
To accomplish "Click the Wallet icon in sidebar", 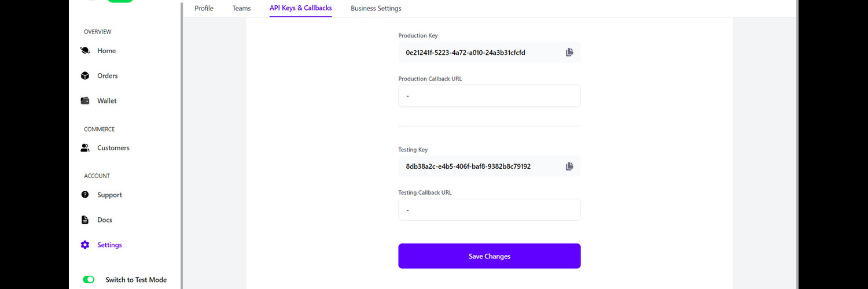I will coord(85,101).
